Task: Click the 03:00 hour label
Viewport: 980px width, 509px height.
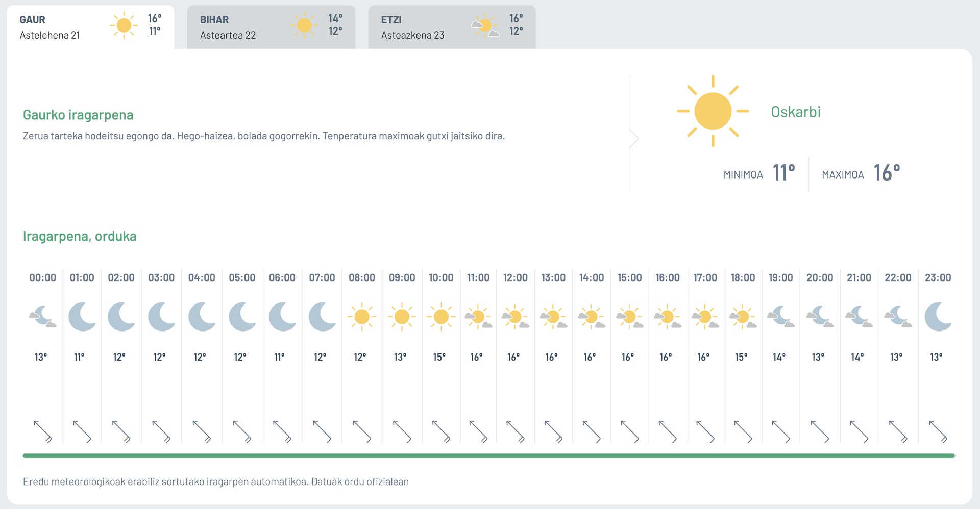Action: [161, 277]
